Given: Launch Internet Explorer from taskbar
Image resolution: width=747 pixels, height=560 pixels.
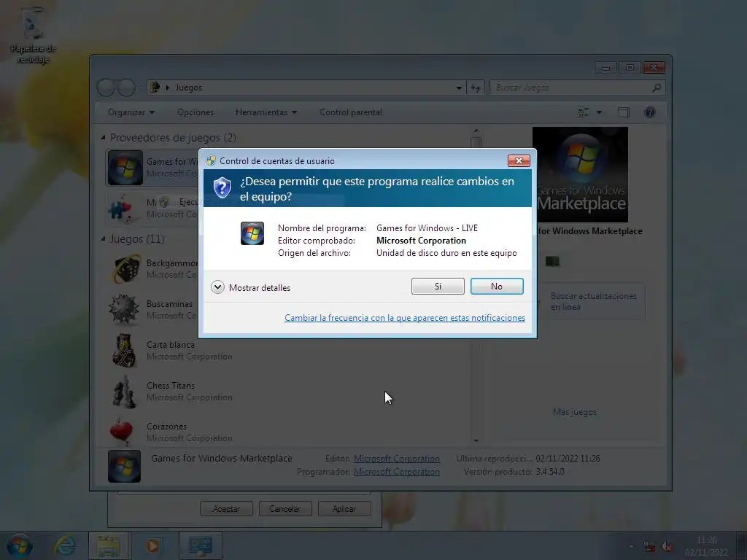Looking at the screenshot, I should [65, 545].
